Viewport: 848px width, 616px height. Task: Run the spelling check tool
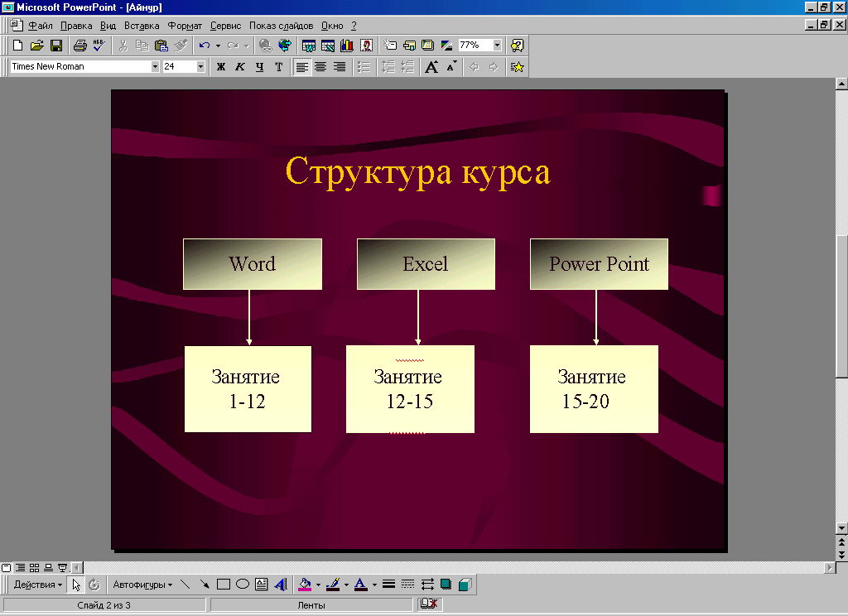click(x=99, y=46)
